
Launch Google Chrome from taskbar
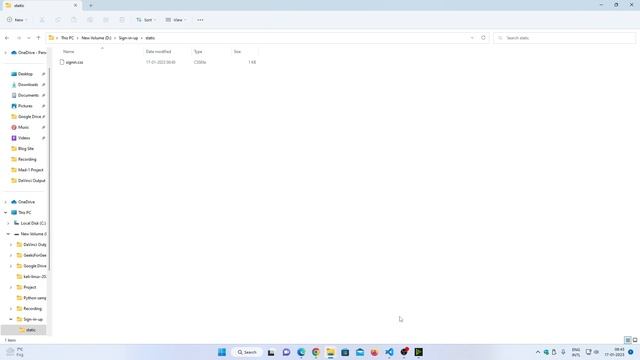[x=316, y=352]
